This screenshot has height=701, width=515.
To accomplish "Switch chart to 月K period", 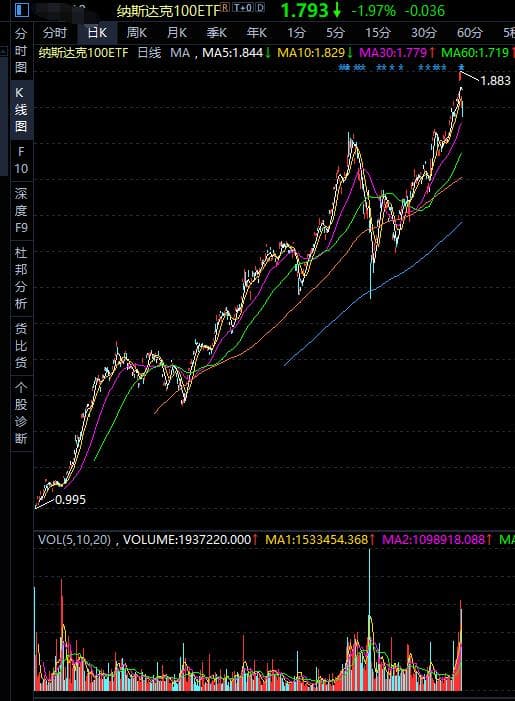I will coord(177,33).
